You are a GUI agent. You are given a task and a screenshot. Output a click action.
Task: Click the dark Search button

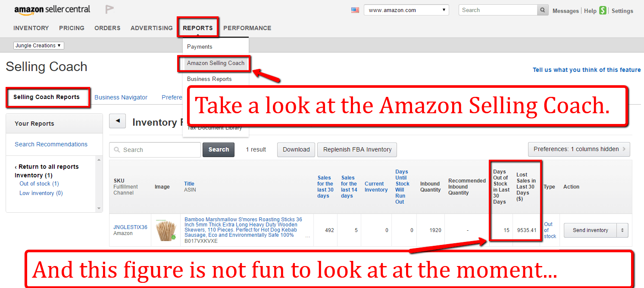pos(219,149)
